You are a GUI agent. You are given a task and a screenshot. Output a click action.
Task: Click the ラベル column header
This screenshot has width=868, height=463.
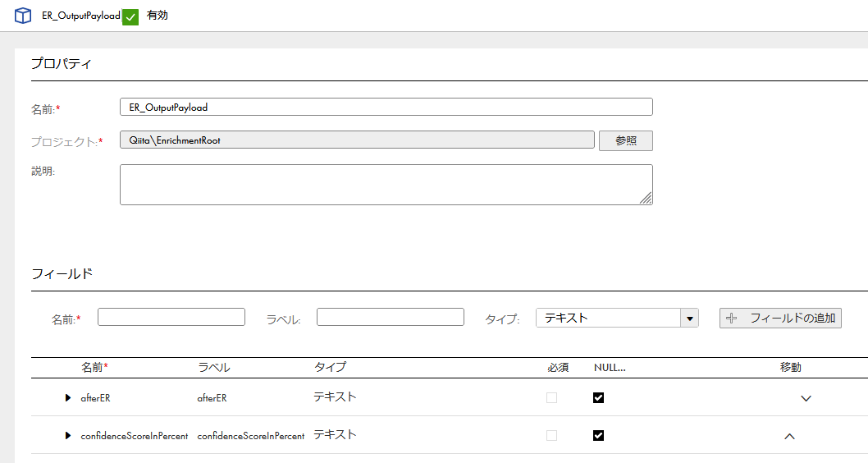pyautogui.click(x=213, y=367)
